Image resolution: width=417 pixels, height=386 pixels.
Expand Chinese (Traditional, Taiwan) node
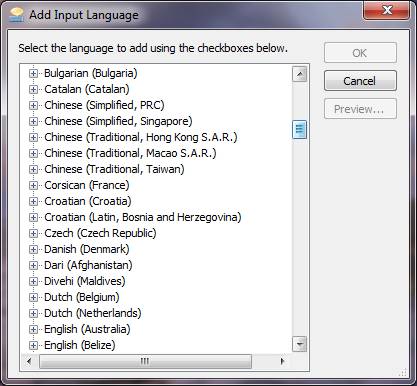coord(33,169)
